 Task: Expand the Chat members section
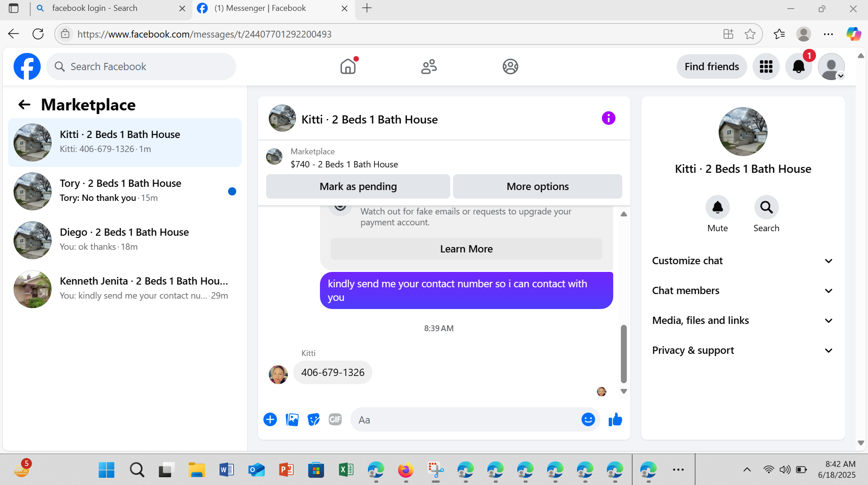[x=742, y=291]
